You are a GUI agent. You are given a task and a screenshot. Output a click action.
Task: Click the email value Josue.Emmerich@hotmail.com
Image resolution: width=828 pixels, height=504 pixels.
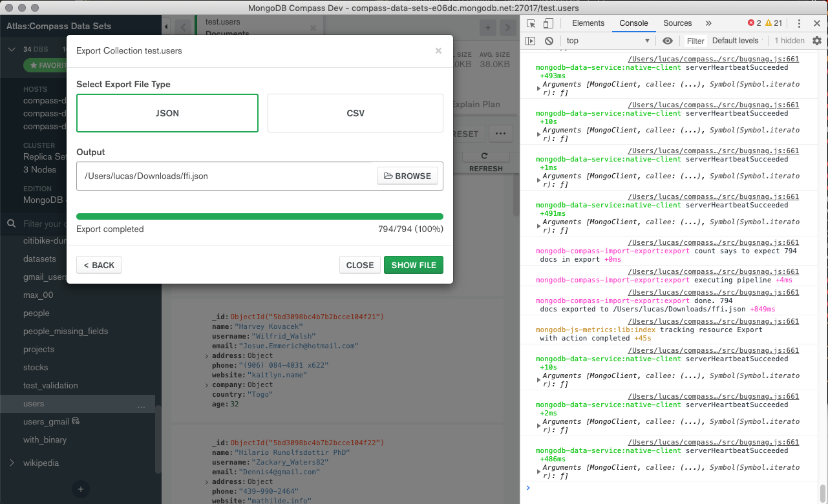pyautogui.click(x=299, y=346)
